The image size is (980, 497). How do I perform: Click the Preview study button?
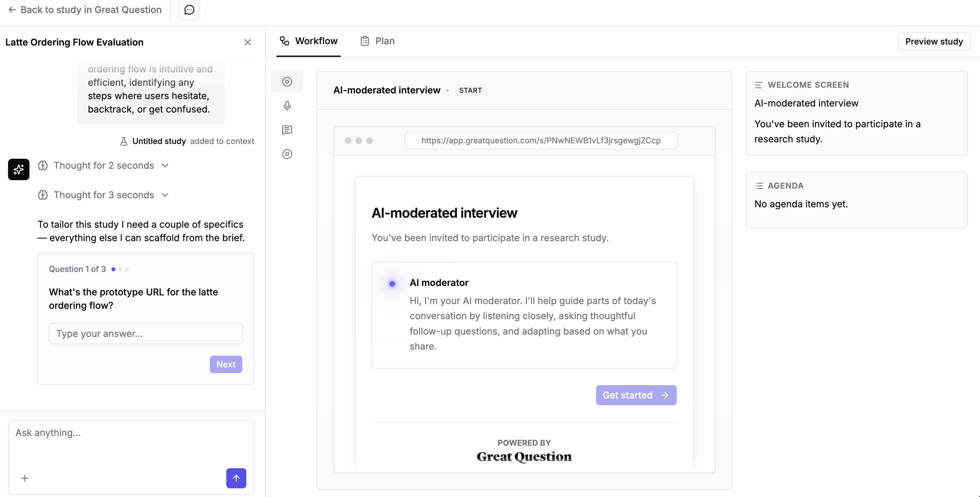[x=934, y=42]
